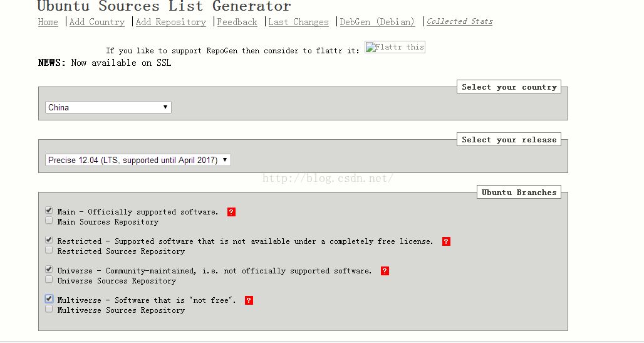The width and height of the screenshot is (644, 343).
Task: Open the help icon next to Universe
Action: (x=385, y=271)
